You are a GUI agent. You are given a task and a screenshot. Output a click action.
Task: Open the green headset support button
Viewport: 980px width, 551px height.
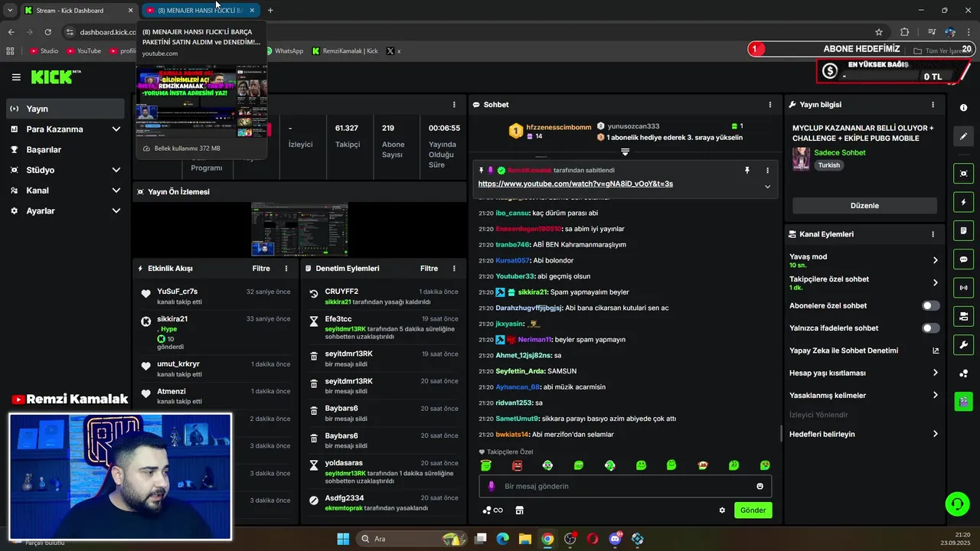click(957, 504)
